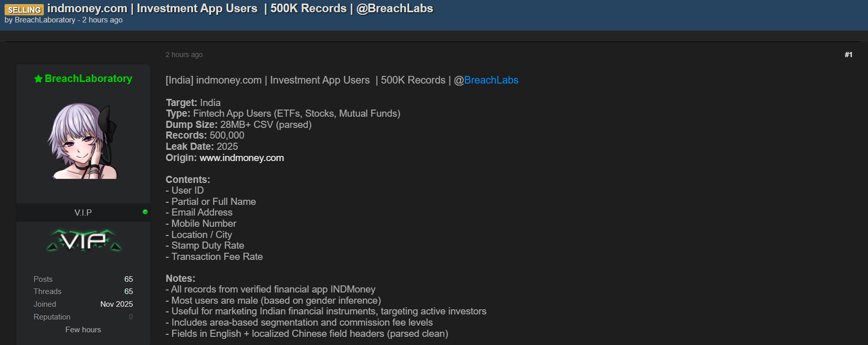Click BreachLaboratory author name under thread title
The image size is (868, 345).
click(x=45, y=20)
